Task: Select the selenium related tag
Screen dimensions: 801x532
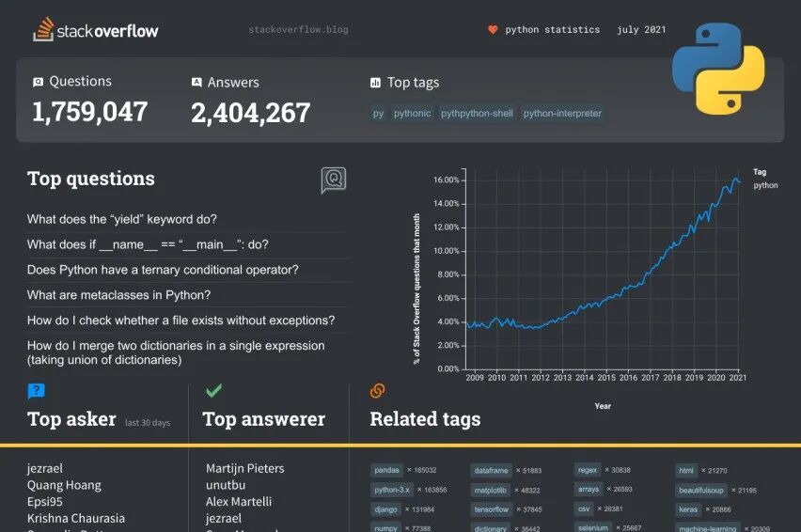Action: [x=593, y=527]
